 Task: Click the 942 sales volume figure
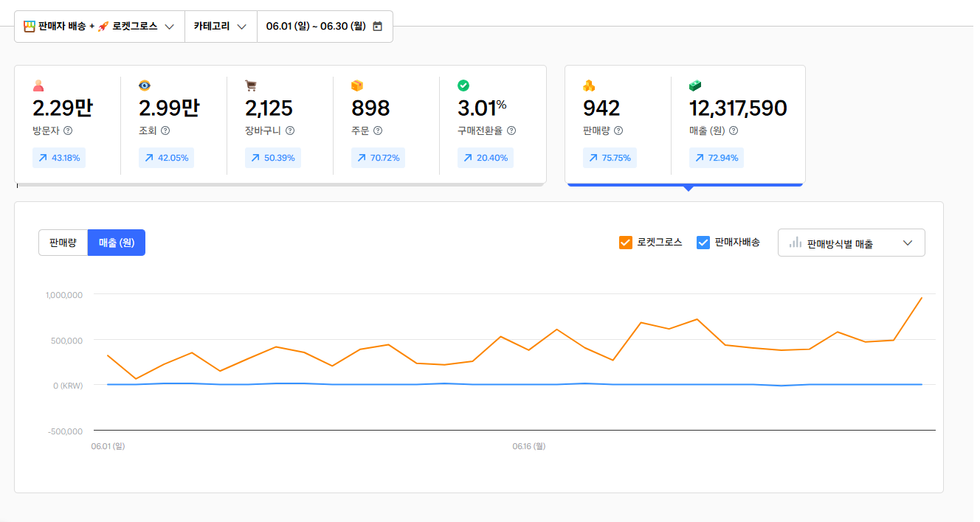[x=601, y=108]
